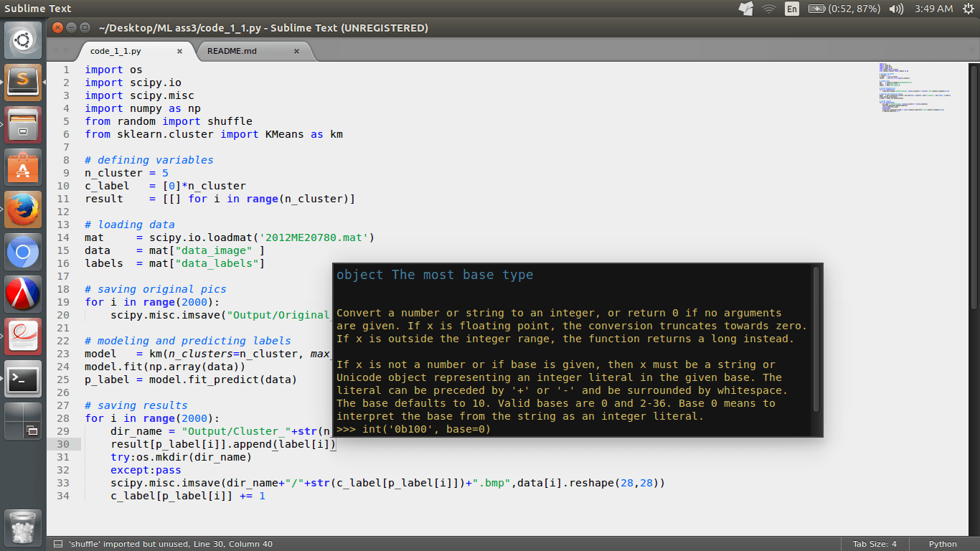Open the En keyboard input source indicator
The width and height of the screenshot is (980, 551).
coord(792,9)
